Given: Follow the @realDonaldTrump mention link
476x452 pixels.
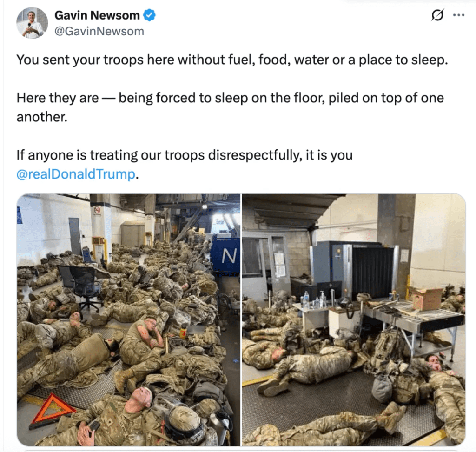Looking at the screenshot, I should click(76, 174).
